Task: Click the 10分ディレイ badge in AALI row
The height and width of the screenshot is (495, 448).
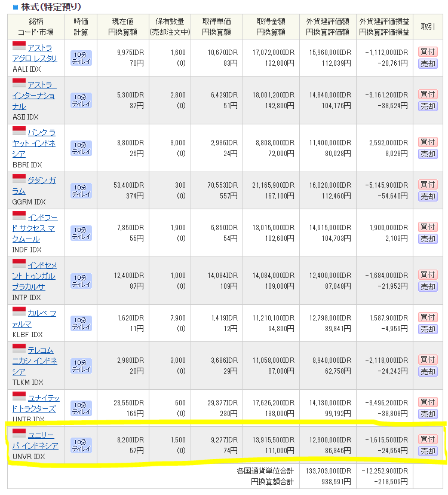Action: point(81,58)
